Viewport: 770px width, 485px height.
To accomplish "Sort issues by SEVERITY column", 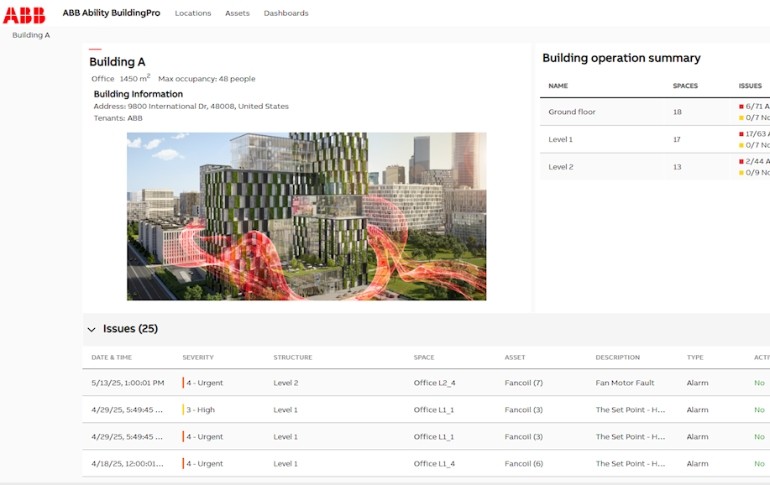I will point(198,357).
